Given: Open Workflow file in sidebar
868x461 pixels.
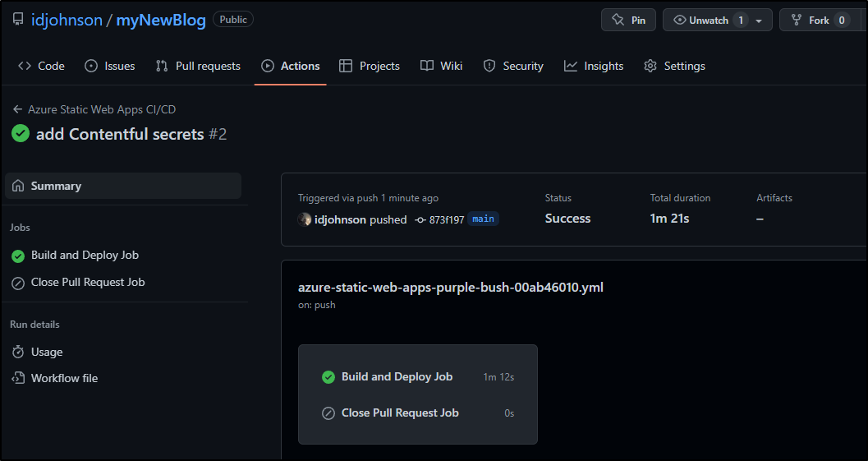Looking at the screenshot, I should click(64, 378).
